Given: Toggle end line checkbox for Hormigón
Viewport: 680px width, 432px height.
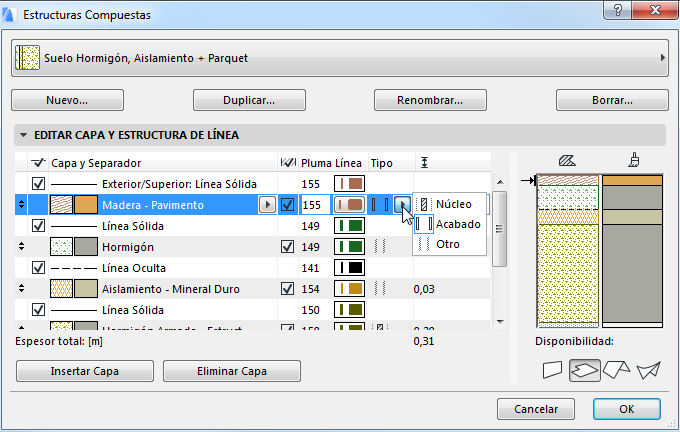Looking at the screenshot, I should tap(288, 247).
